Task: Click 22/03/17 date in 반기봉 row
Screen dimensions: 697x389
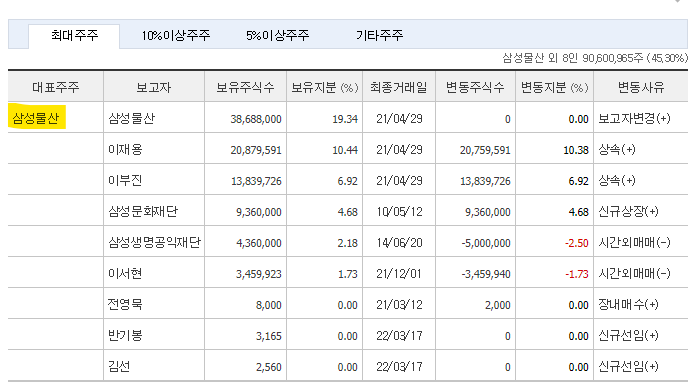Action: (x=399, y=336)
